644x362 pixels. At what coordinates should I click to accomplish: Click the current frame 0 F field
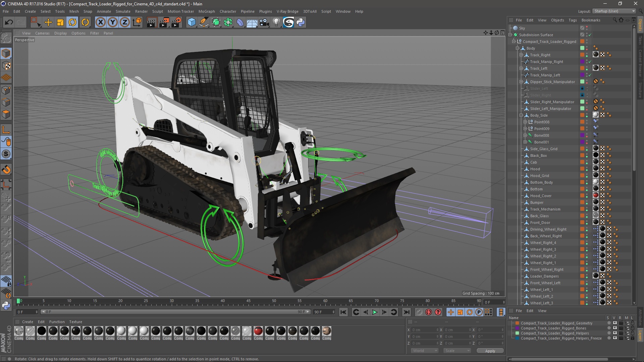click(x=494, y=302)
